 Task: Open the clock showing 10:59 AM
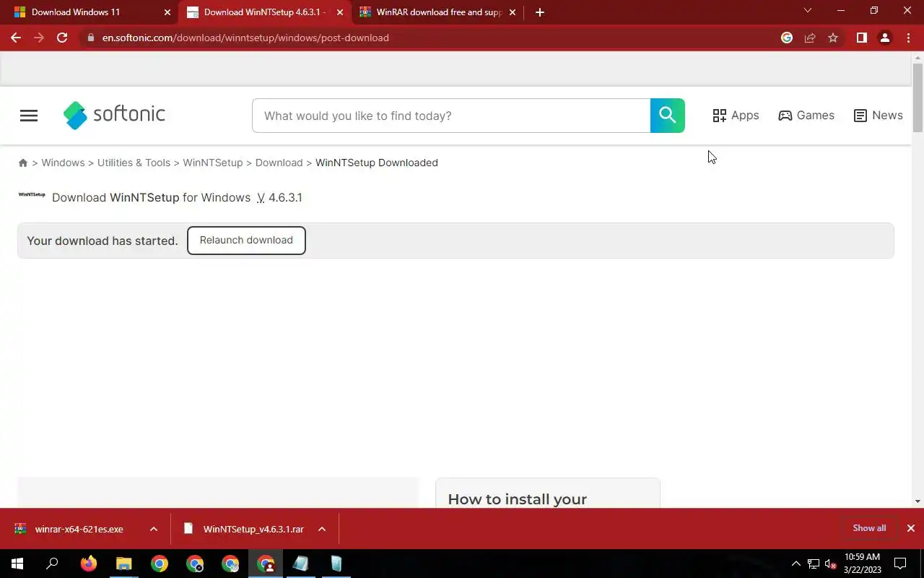(x=862, y=564)
